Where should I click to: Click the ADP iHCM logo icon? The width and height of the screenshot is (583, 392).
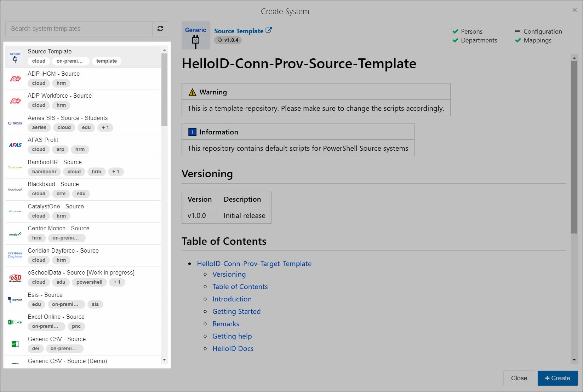pos(15,79)
